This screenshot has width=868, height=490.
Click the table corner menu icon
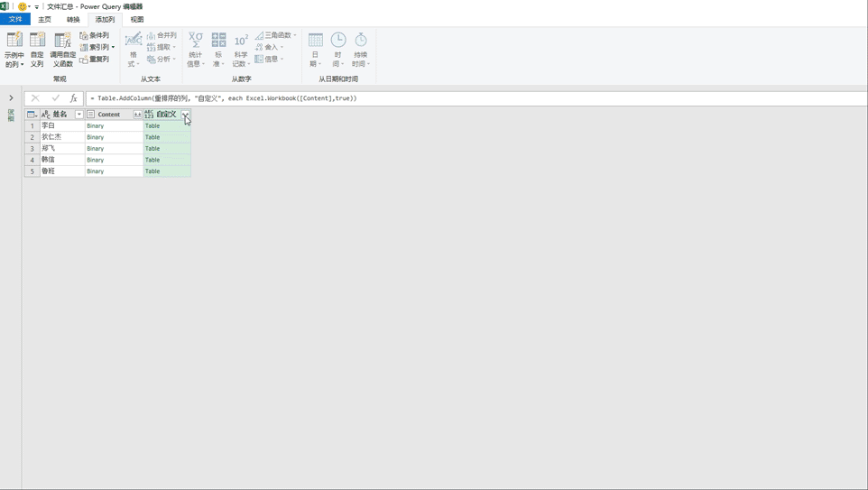[32, 115]
